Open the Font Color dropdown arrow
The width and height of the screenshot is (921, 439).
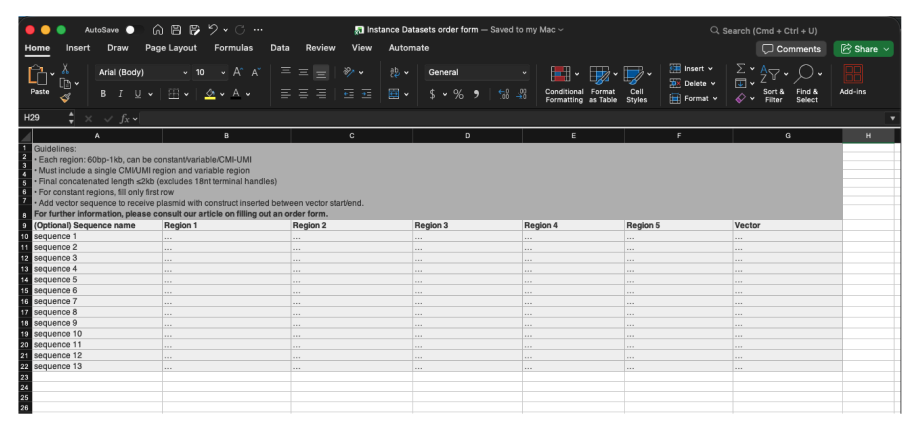tap(248, 94)
